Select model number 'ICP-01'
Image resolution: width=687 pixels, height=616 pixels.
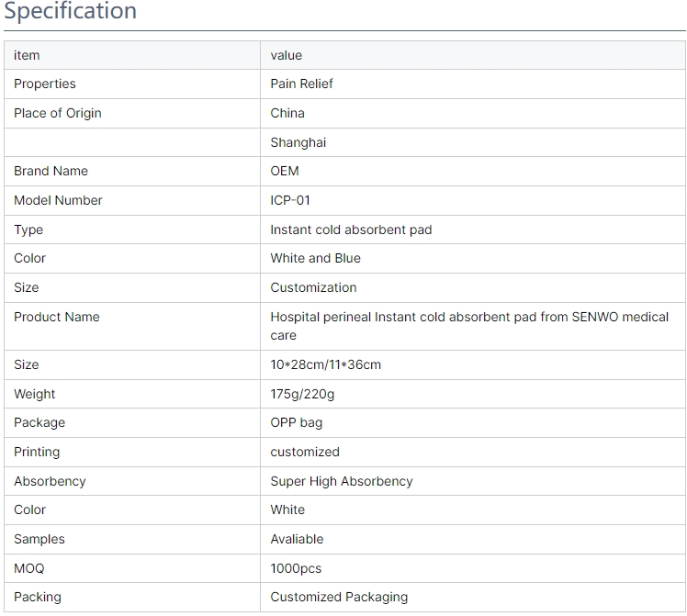[290, 200]
